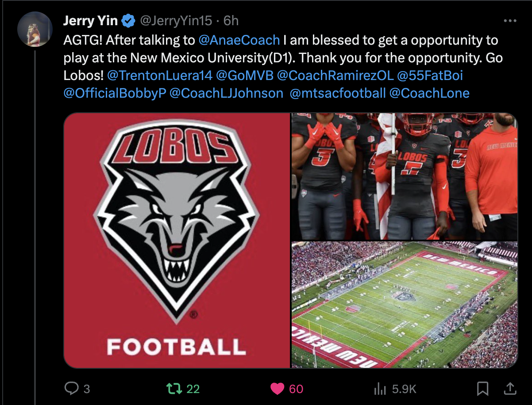This screenshot has height=405, width=532.
Task: Share the post with the upload icon
Action: 510,389
